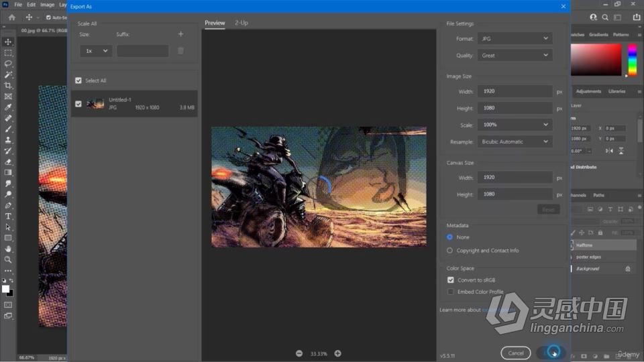Open the File menu

[x=19, y=5]
